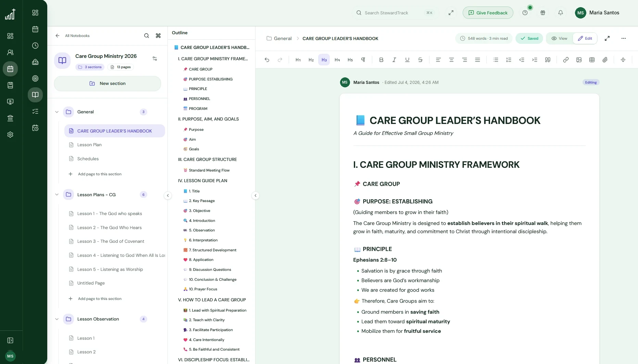Collapse the Lesson Observation section
Screen dimensions: 638x364
click(x=57, y=319)
